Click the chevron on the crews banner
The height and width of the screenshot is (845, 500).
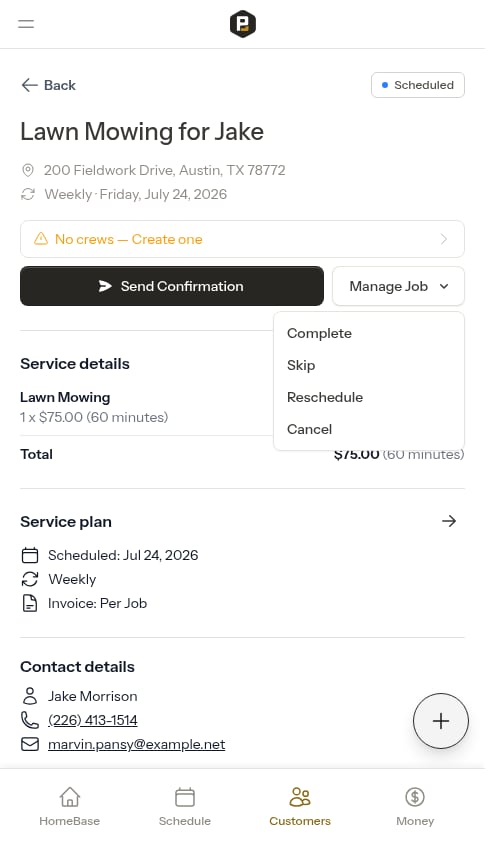[x=443, y=239]
